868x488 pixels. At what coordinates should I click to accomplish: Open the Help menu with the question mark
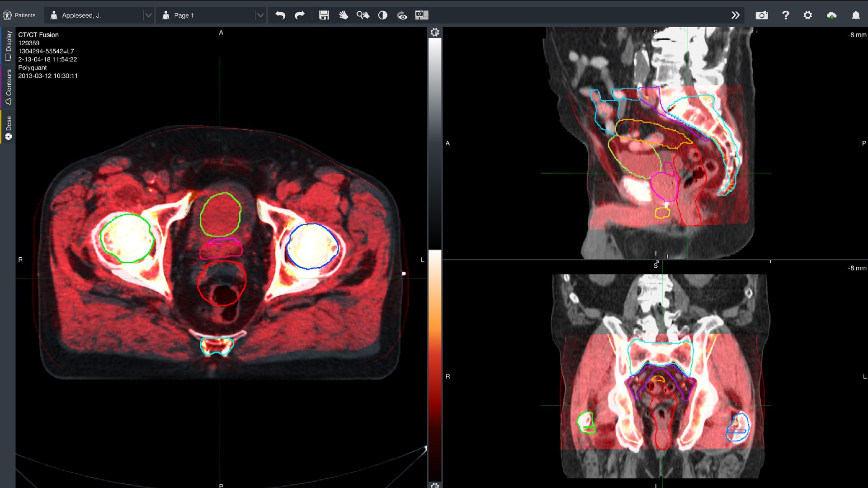786,15
